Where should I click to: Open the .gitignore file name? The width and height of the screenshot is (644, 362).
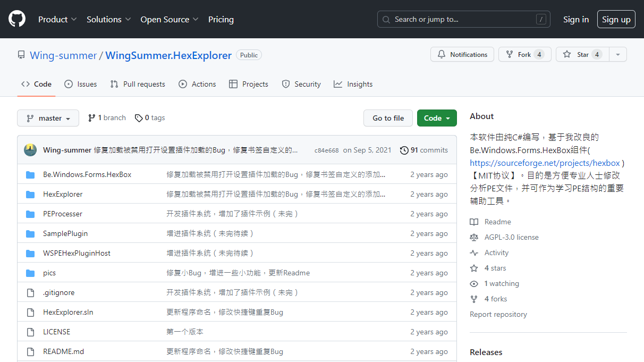tap(58, 292)
